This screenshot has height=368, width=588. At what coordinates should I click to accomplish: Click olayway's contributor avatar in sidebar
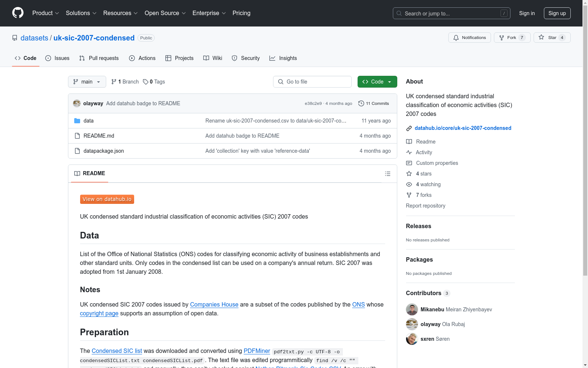tap(412, 324)
